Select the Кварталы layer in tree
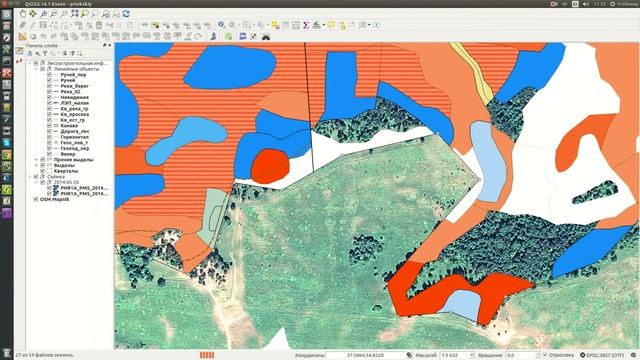This screenshot has width=640, height=360. (66, 171)
